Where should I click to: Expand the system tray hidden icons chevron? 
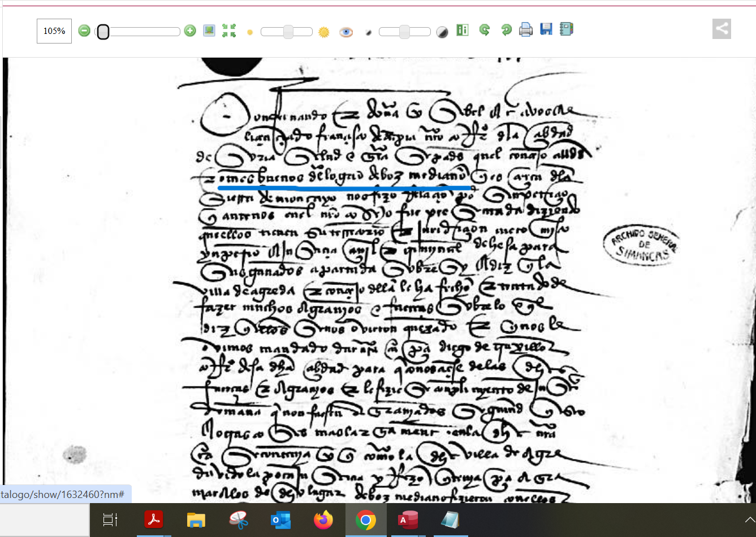click(750, 520)
